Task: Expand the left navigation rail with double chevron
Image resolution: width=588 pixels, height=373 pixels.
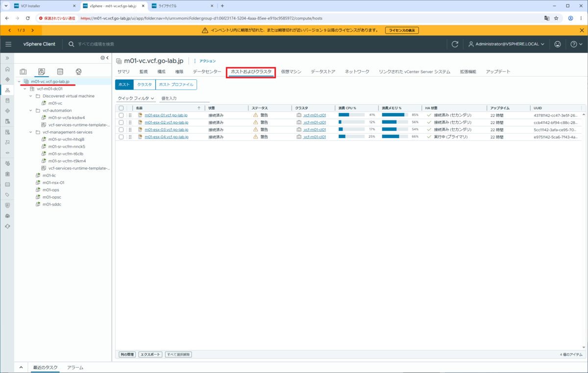Action: click(7, 58)
